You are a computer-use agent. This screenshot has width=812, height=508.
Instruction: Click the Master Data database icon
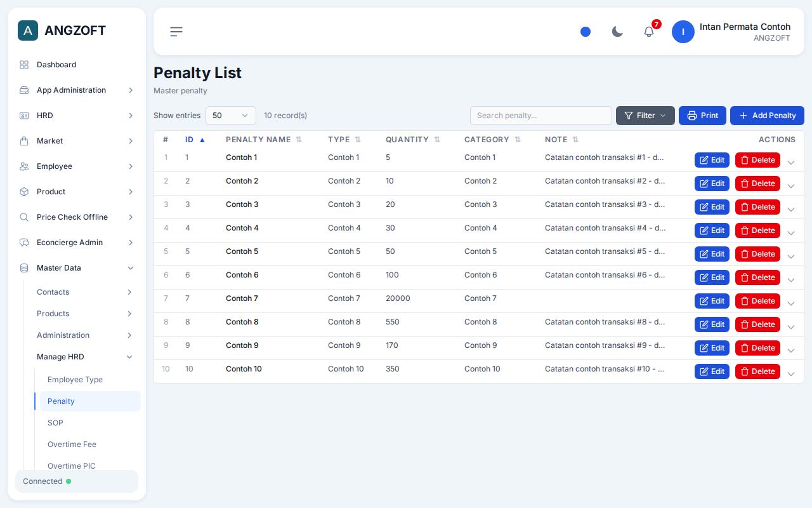pyautogui.click(x=24, y=268)
